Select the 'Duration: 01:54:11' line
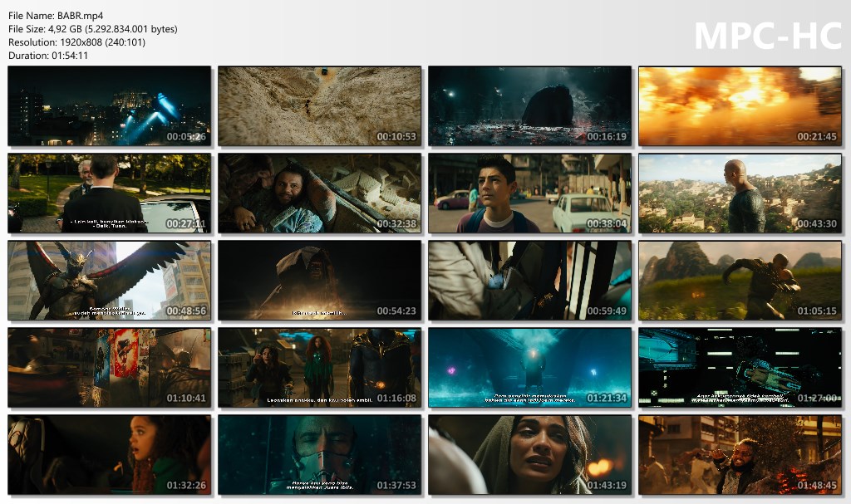851x504 pixels. 47,56
